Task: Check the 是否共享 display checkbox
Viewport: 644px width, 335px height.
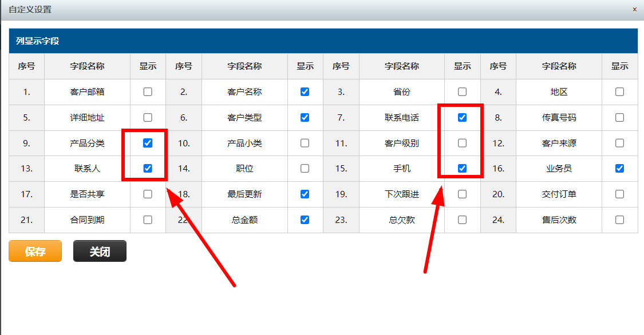Action: [x=148, y=194]
